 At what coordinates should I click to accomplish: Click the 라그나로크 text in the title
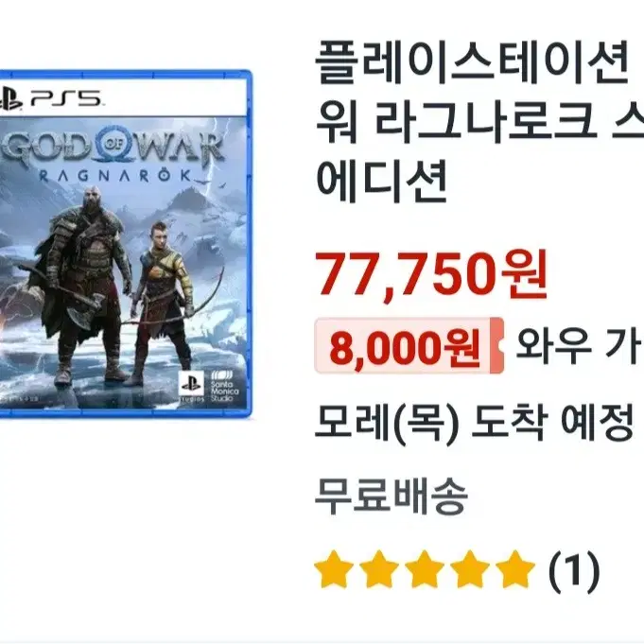(486, 122)
